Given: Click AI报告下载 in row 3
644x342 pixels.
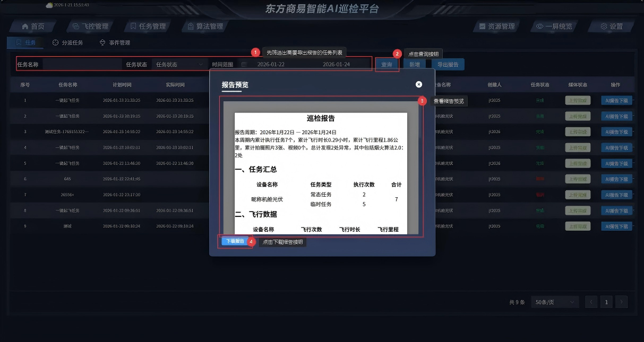Looking at the screenshot, I should tap(616, 131).
